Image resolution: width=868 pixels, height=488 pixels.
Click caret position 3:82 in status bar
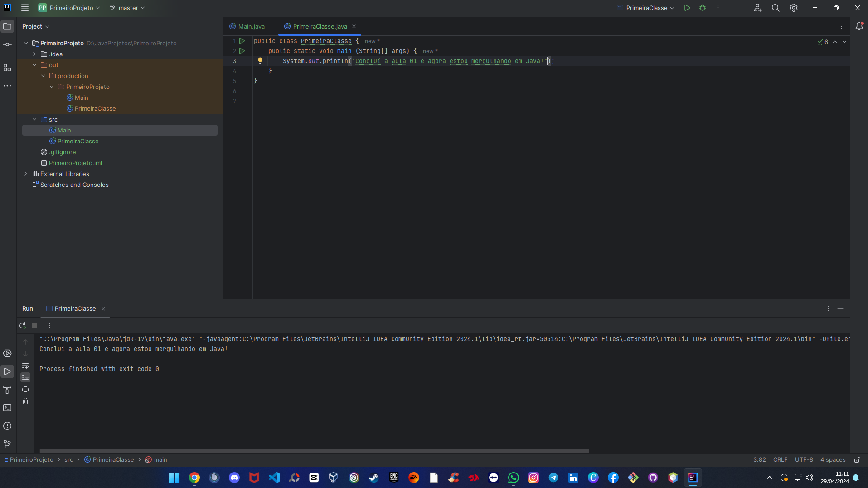760,460
